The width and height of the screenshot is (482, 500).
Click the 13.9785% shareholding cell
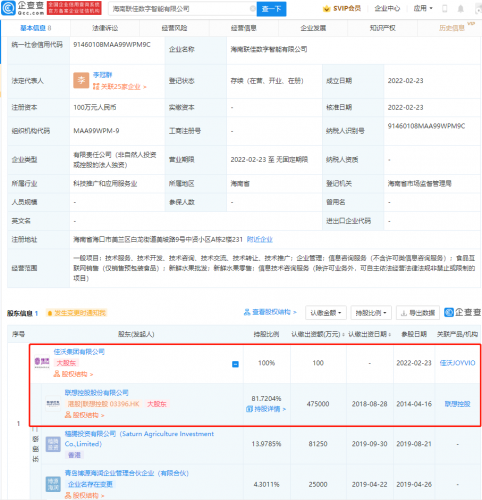coord(266,444)
